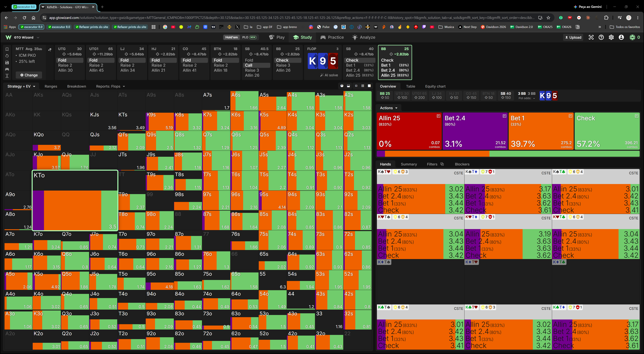Open notes icon on Bet 2.4 card
Viewport: 644px width, 354px height.
[x=504, y=116]
